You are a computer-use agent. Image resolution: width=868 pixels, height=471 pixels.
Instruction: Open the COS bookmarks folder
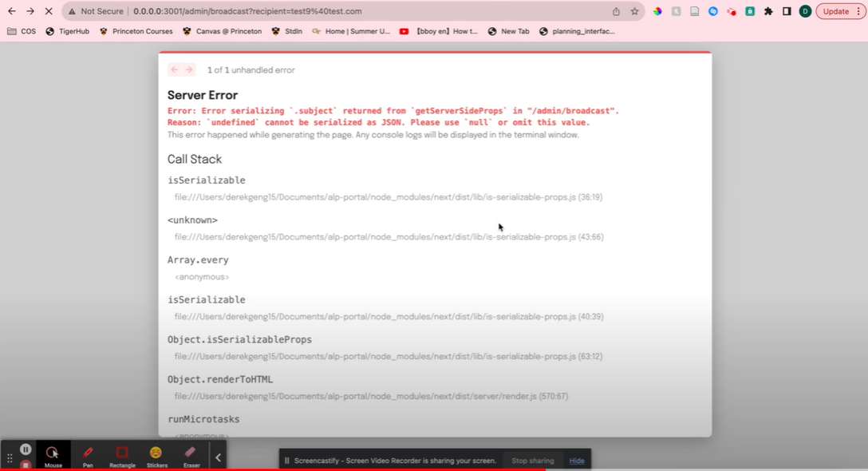coord(24,31)
